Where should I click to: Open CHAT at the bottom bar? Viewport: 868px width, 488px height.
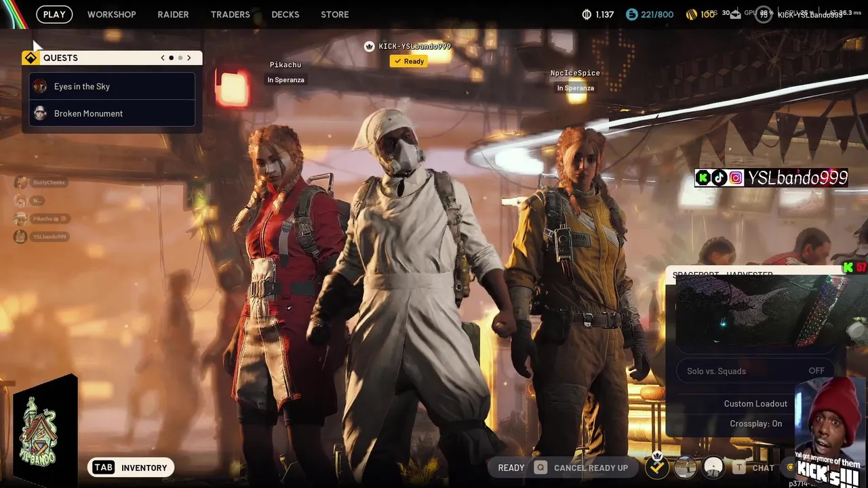coord(763,468)
